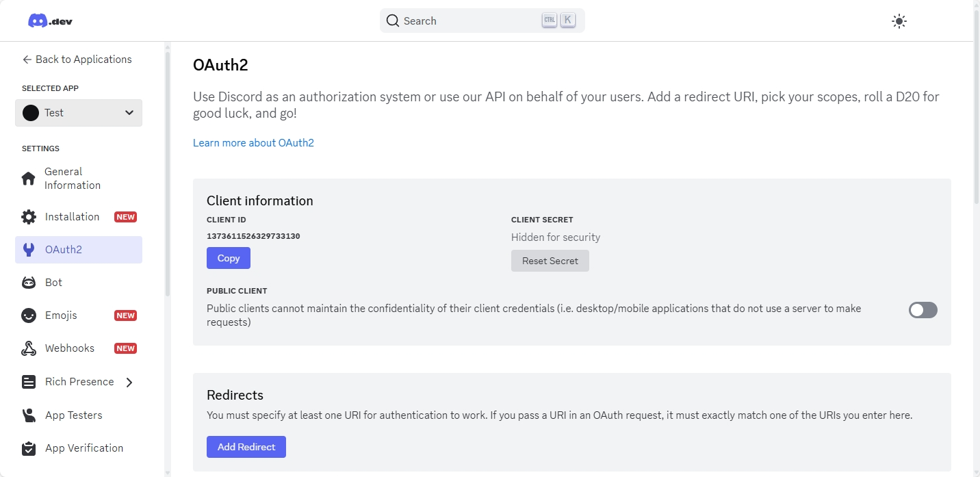Click the NEW badge beside Installation
The width and height of the screenshot is (980, 477).
point(125,217)
